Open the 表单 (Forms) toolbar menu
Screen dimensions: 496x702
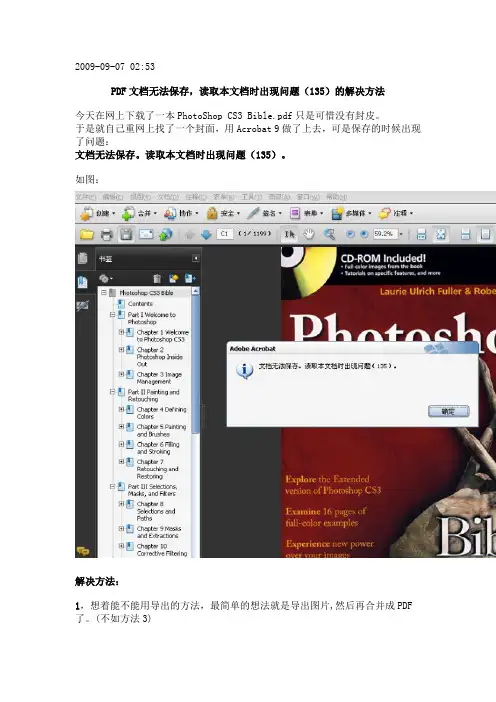[x=306, y=214]
